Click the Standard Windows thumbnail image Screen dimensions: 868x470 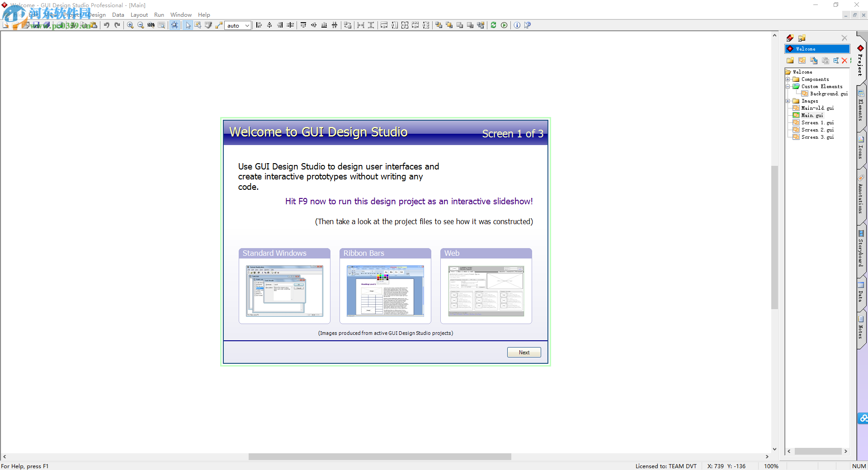tap(284, 291)
